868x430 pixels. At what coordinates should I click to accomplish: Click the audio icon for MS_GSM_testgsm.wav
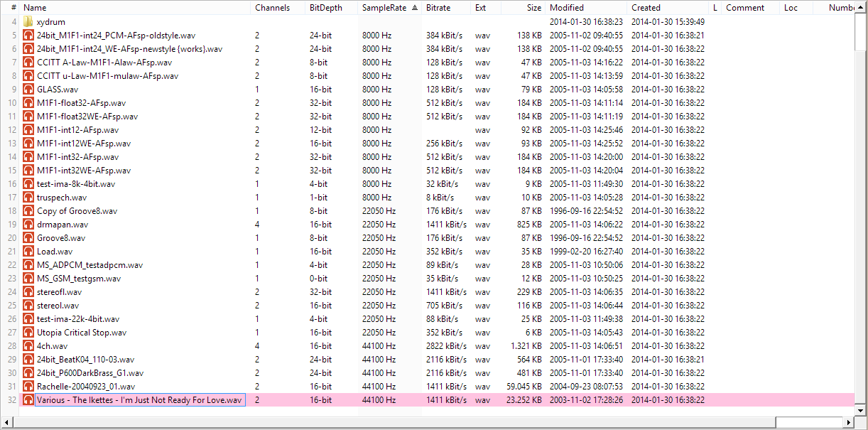click(x=28, y=278)
